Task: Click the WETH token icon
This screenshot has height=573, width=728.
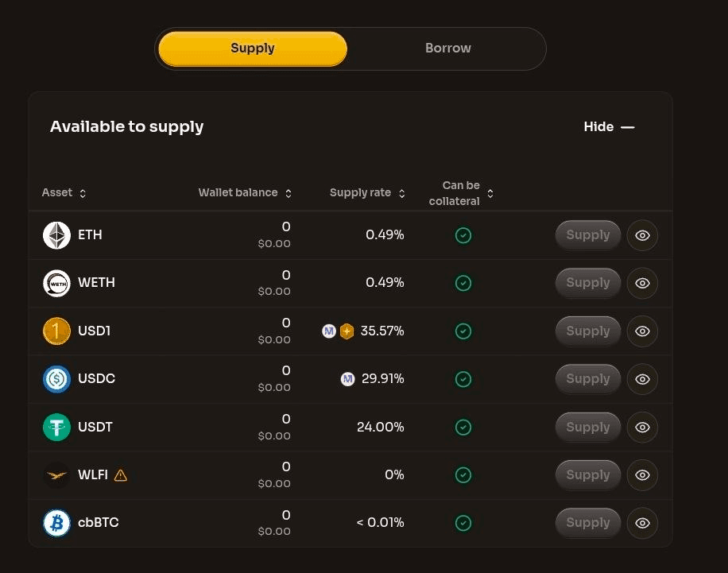Action: coord(56,283)
